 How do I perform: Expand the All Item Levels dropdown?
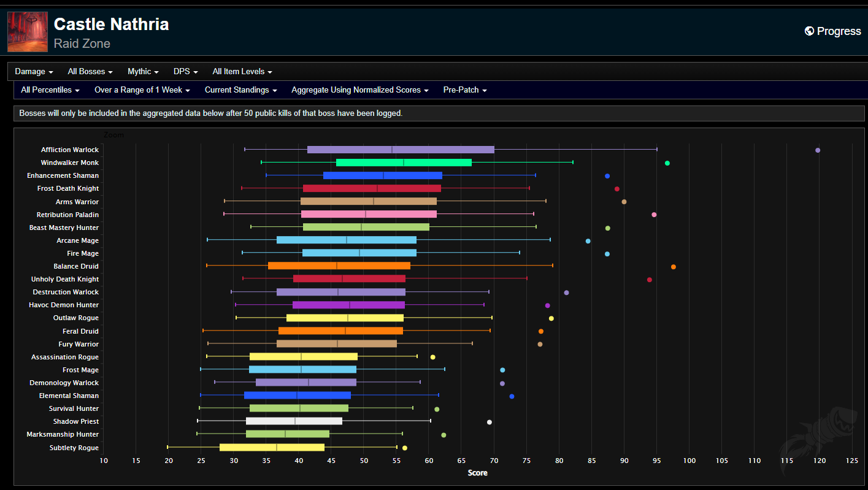242,72
